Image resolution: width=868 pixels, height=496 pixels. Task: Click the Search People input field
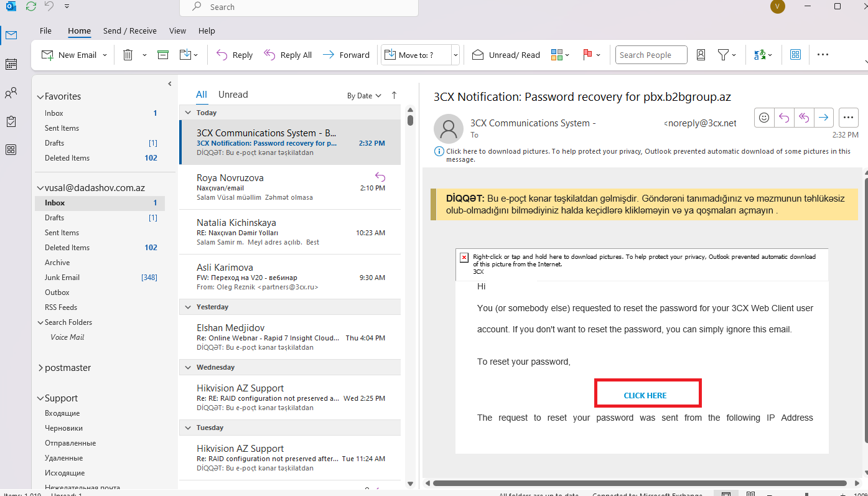651,55
